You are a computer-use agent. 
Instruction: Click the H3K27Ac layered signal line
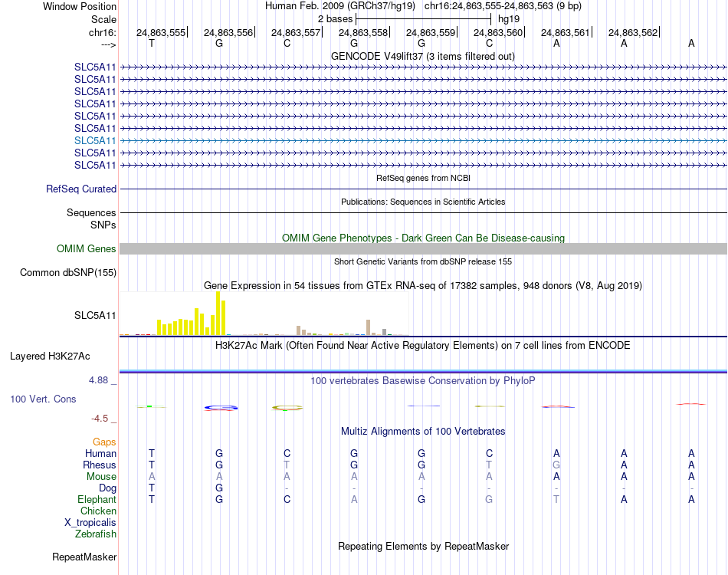pos(423,371)
